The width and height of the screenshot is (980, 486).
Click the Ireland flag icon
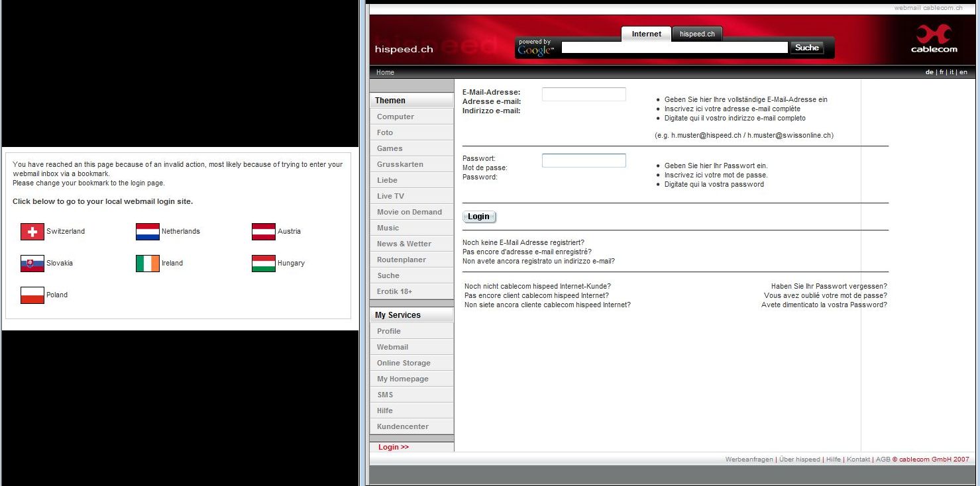(148, 264)
